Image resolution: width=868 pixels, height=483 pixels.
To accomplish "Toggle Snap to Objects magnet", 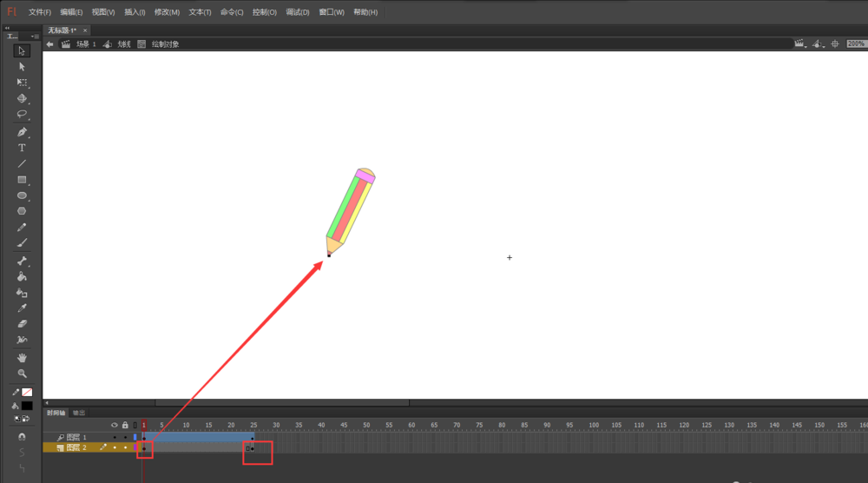I will 22,437.
